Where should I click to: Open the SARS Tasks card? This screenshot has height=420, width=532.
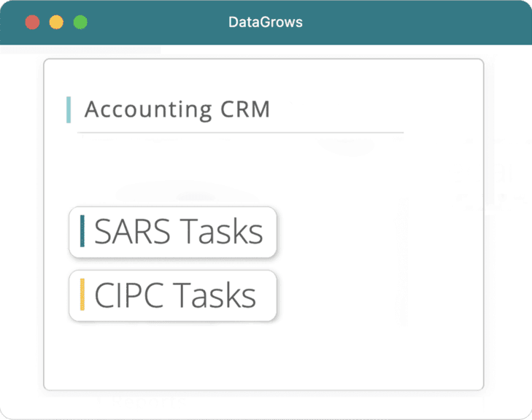pos(173,232)
